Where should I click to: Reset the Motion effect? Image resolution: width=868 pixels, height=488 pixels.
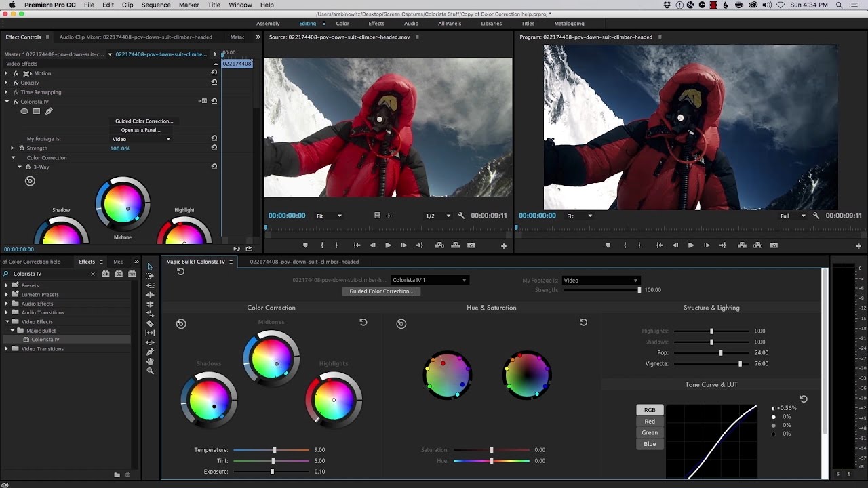pos(214,73)
